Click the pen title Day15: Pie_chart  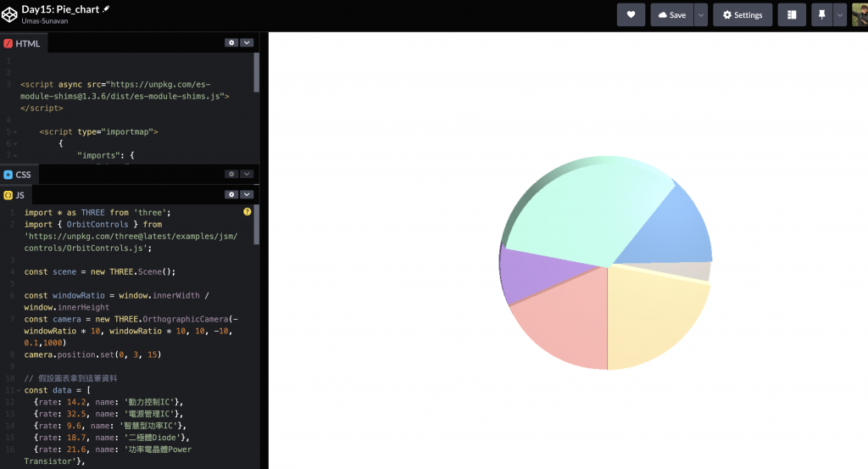[x=60, y=9]
